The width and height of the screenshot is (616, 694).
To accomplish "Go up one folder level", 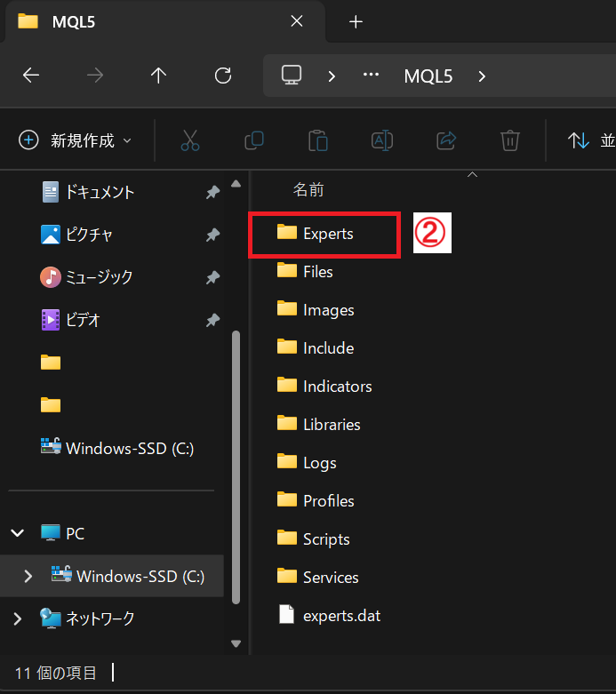I will click(159, 76).
